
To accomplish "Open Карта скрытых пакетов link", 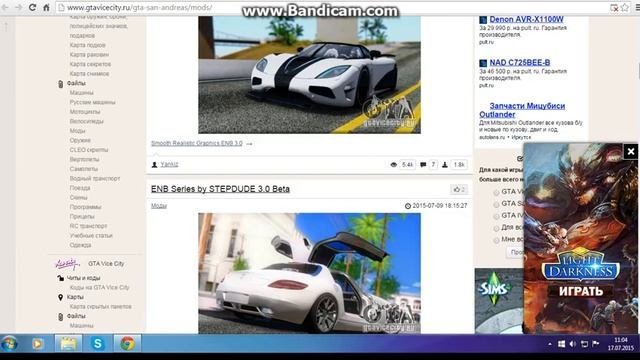I will tap(100, 307).
